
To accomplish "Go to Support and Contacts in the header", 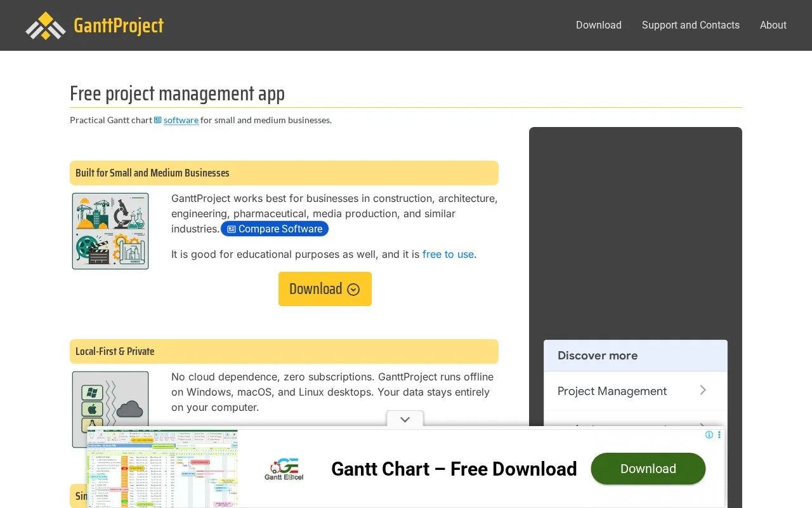I will (x=691, y=25).
